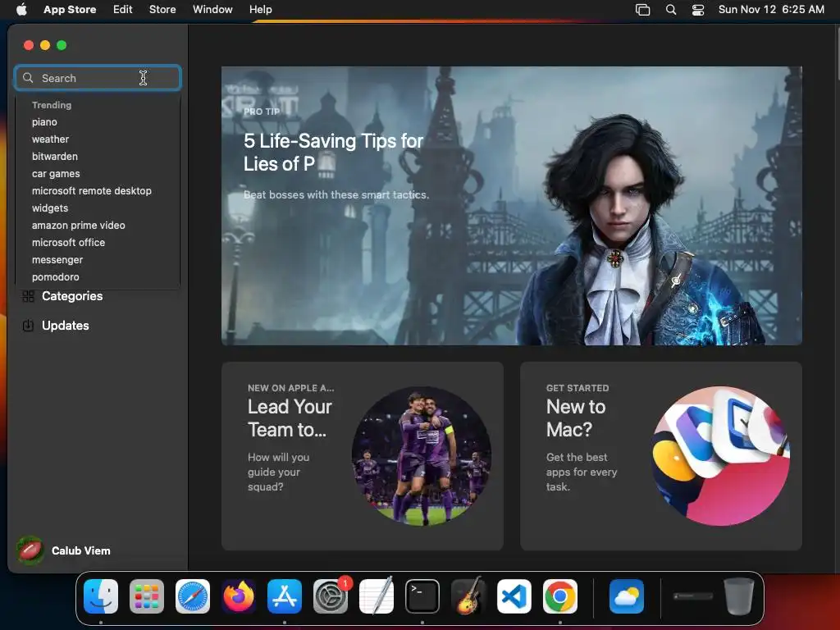Viewport: 840px width, 630px height.
Task: Click the app icons circular artwork
Action: 720,456
